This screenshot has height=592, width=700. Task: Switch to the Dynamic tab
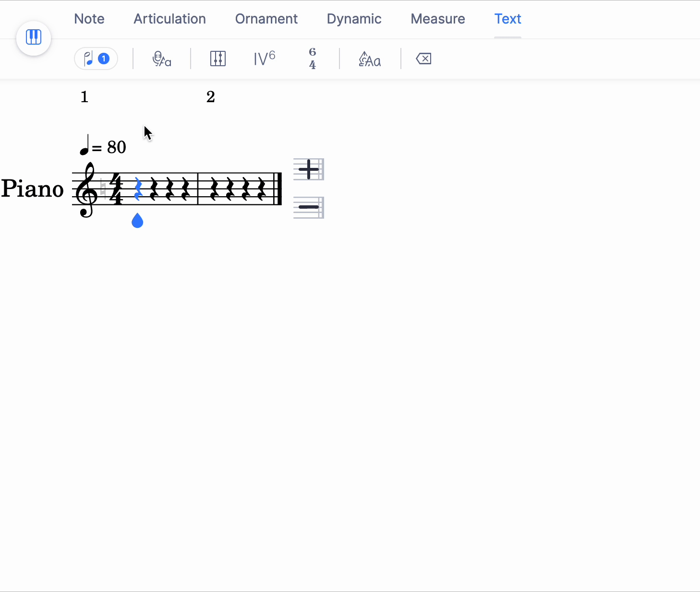[354, 19]
